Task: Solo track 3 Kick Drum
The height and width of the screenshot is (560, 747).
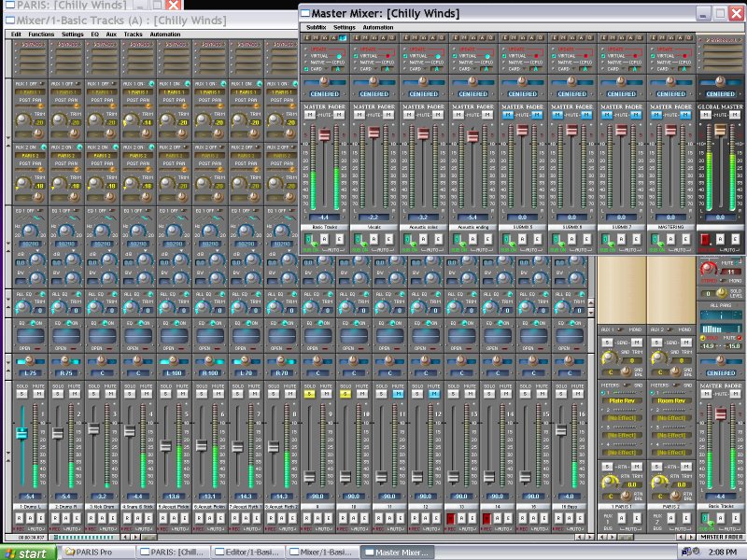Action: coord(94,394)
